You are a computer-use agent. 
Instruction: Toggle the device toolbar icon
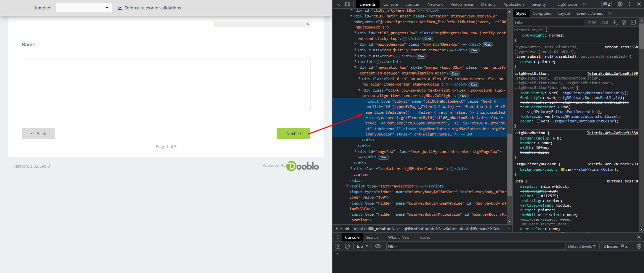tap(347, 4)
